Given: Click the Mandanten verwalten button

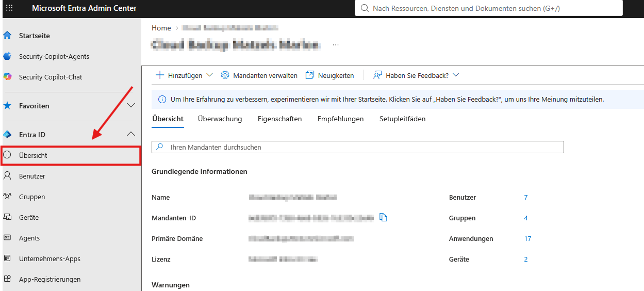Looking at the screenshot, I should click(x=259, y=75).
